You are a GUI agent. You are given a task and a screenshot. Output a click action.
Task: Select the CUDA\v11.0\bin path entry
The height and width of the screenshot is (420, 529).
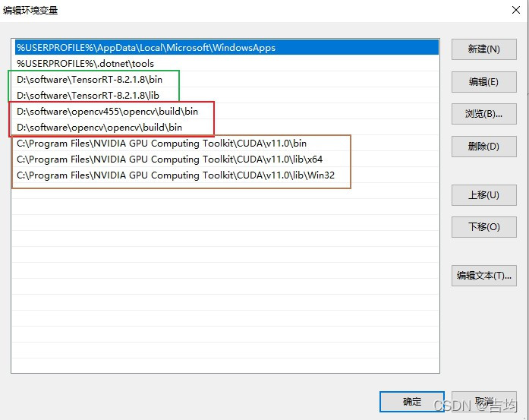226,143
